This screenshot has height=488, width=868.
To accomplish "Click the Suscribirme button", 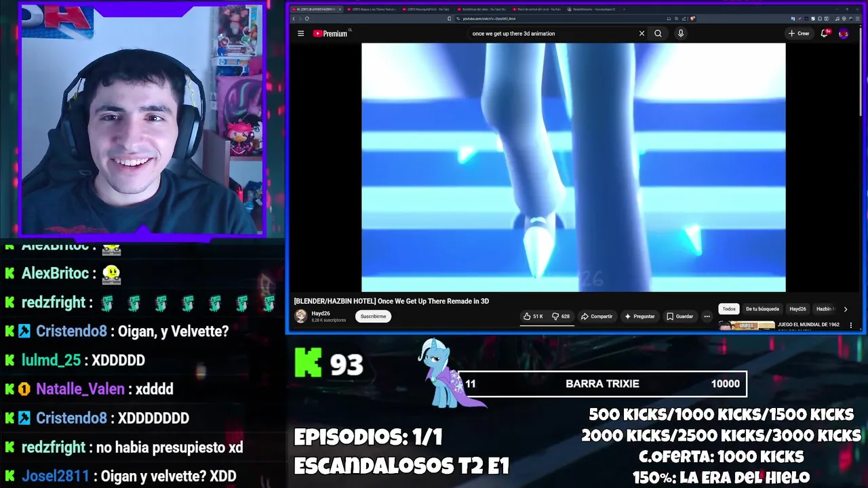I will click(373, 317).
